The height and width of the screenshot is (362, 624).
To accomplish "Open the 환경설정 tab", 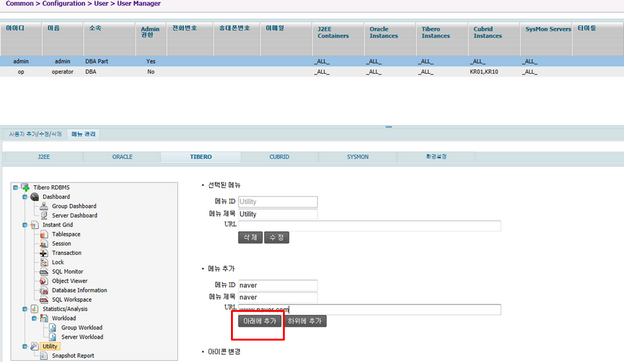I will pos(436,157).
